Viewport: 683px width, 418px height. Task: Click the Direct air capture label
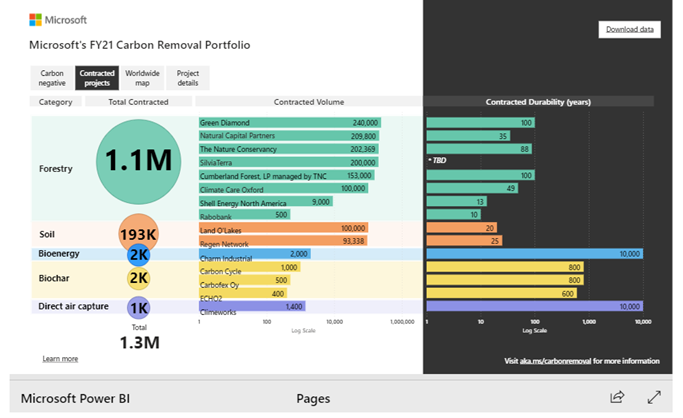[73, 306]
